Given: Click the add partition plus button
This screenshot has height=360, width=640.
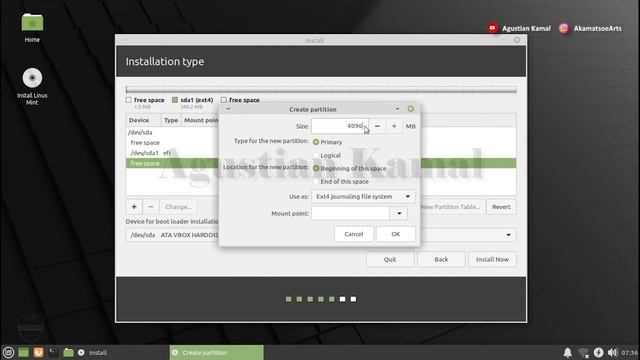Looking at the screenshot, I should tap(134, 207).
